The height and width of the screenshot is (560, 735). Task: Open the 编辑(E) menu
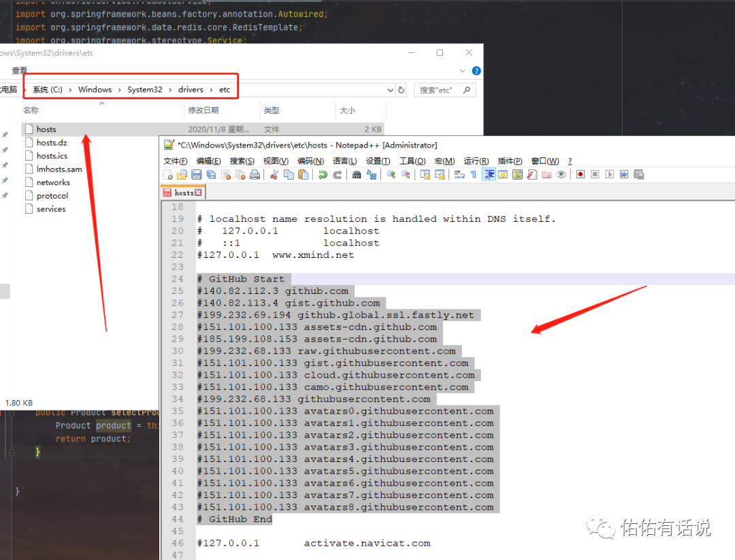(x=209, y=161)
